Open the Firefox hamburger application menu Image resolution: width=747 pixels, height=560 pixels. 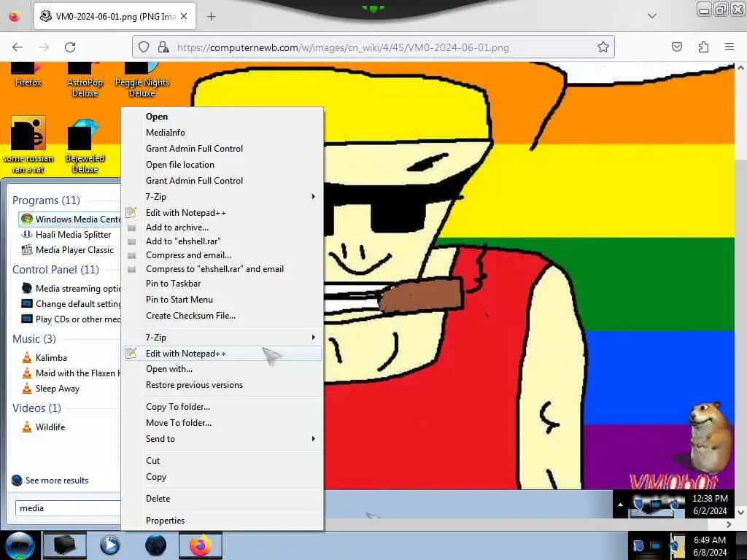click(729, 47)
